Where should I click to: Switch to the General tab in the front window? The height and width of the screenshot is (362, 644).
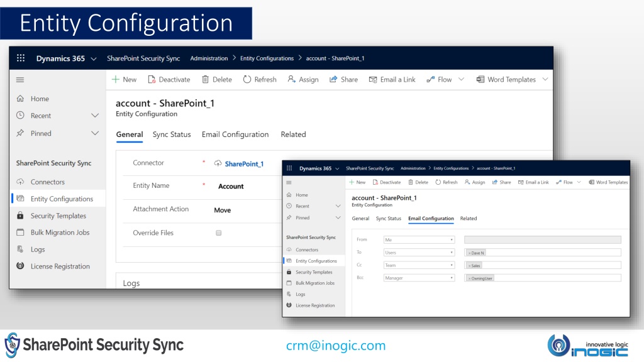(x=360, y=218)
